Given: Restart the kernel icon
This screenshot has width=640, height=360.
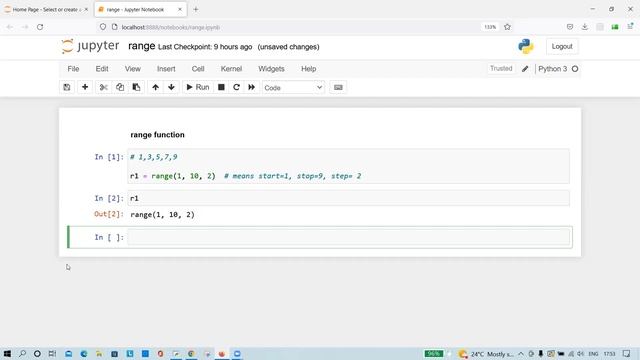Looking at the screenshot, I should click(236, 87).
